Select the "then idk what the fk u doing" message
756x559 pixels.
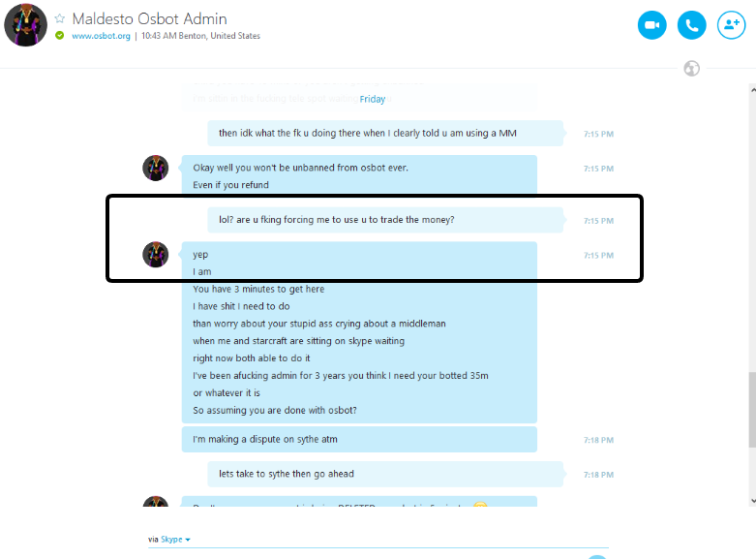click(385, 134)
